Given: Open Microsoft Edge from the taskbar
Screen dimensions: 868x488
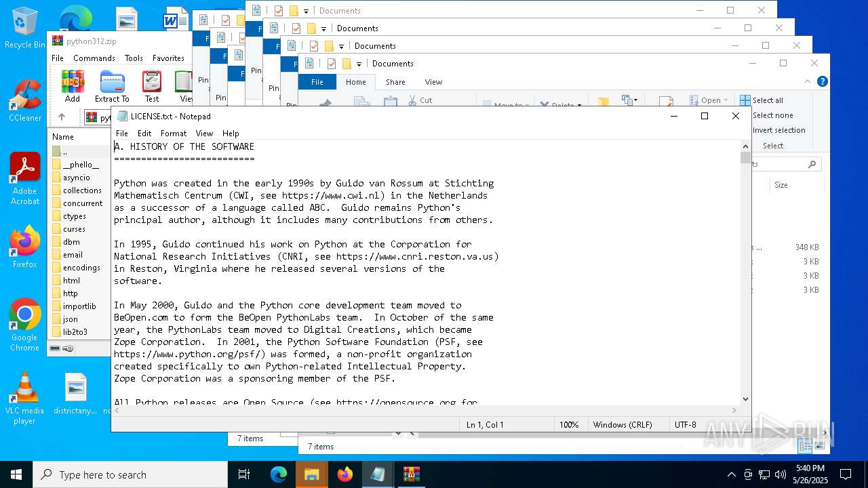Looking at the screenshot, I should click(279, 474).
